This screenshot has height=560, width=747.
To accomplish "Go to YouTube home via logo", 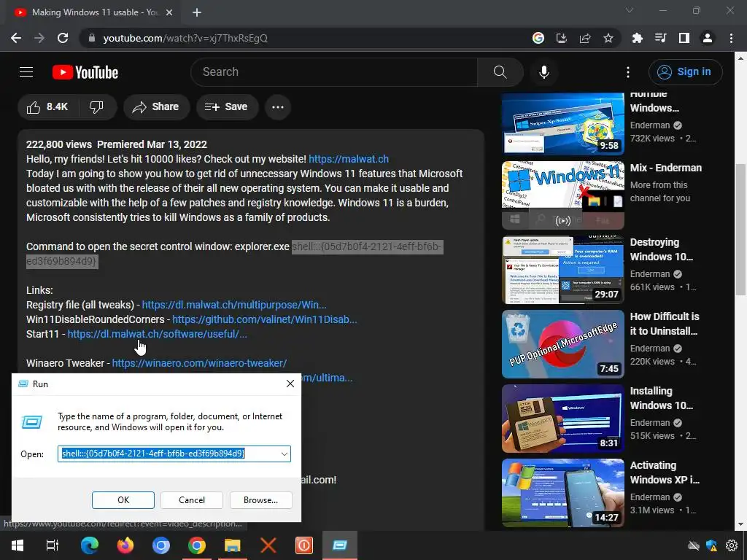I will tap(85, 72).
